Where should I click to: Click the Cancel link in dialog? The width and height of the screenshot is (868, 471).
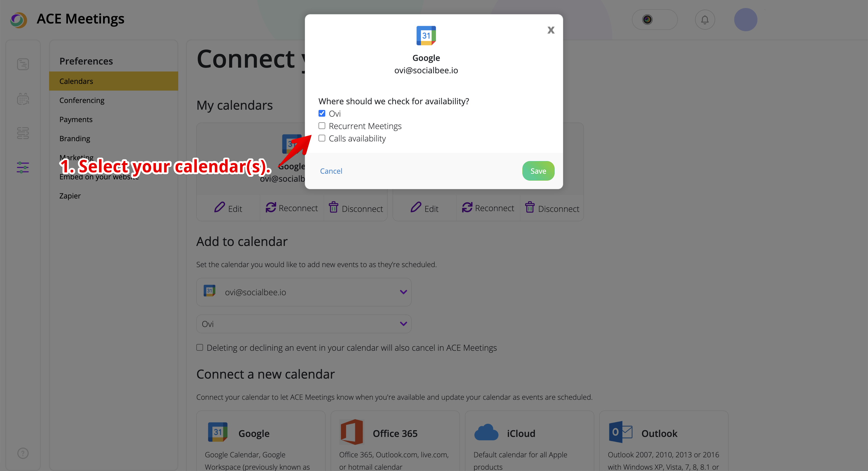[331, 171]
